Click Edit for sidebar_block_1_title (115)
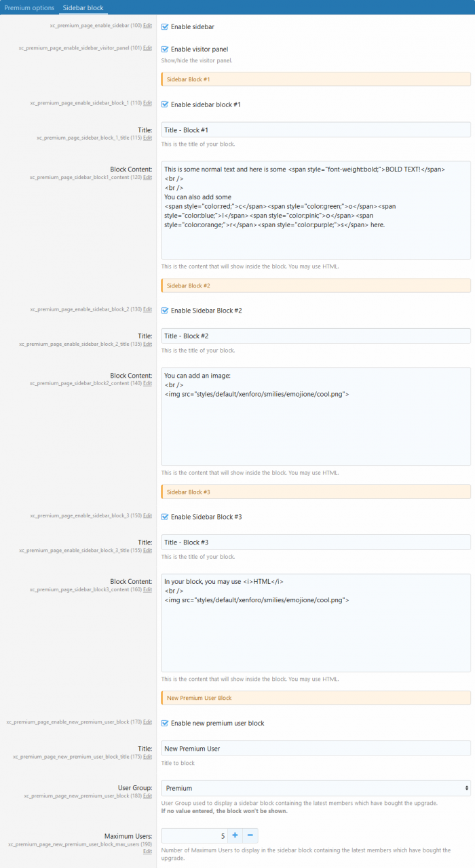This screenshot has height=868, width=475. point(147,138)
